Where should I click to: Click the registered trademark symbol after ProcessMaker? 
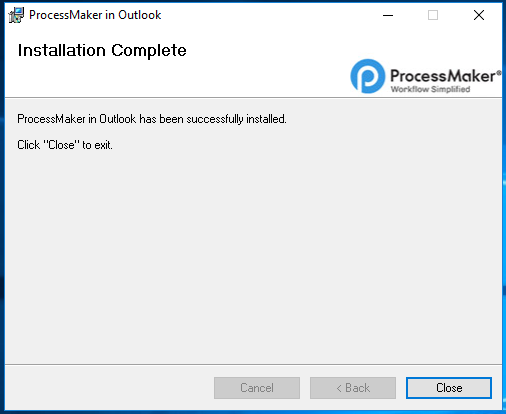(499, 72)
